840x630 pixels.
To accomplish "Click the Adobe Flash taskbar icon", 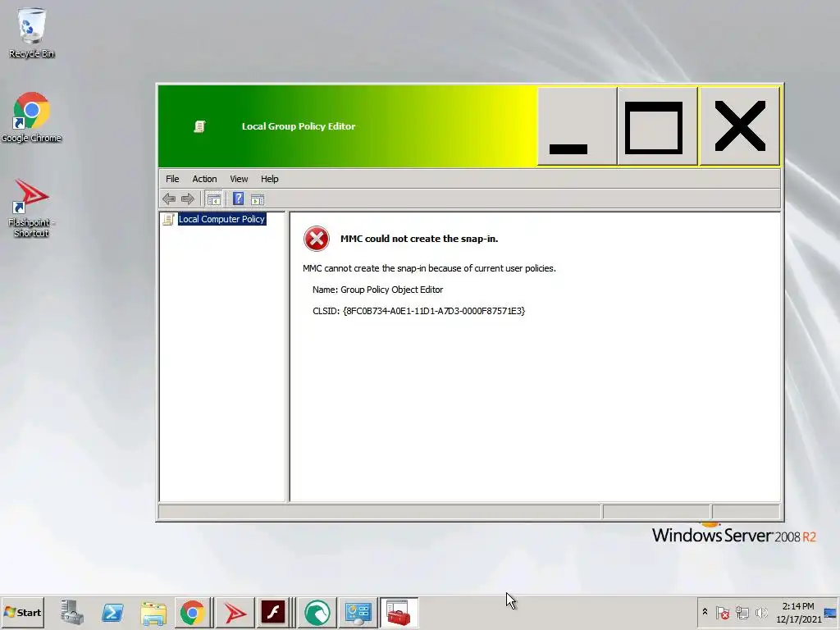I will point(272,612).
